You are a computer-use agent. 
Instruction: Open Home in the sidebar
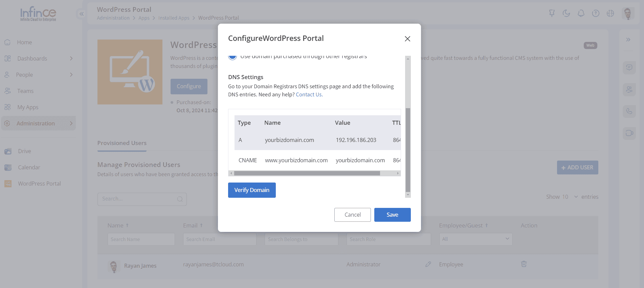[24, 42]
